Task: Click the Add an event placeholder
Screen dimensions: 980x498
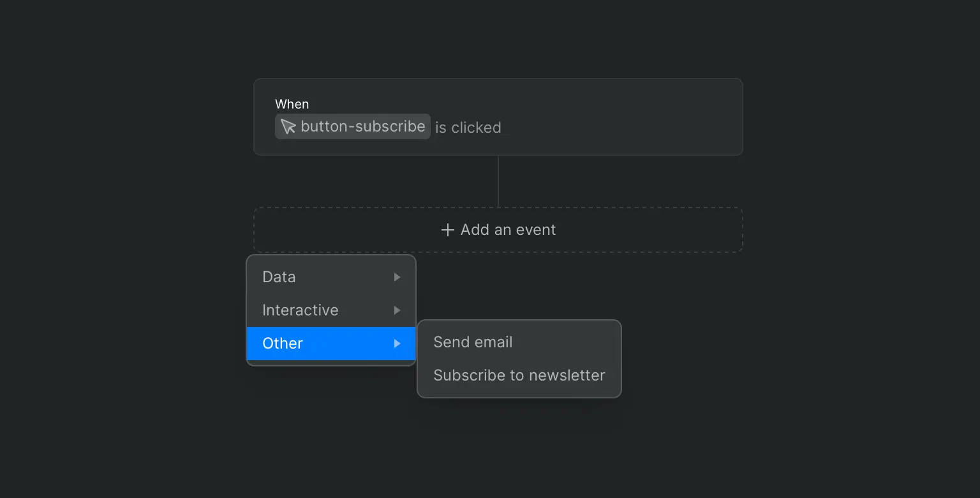Action: point(498,230)
